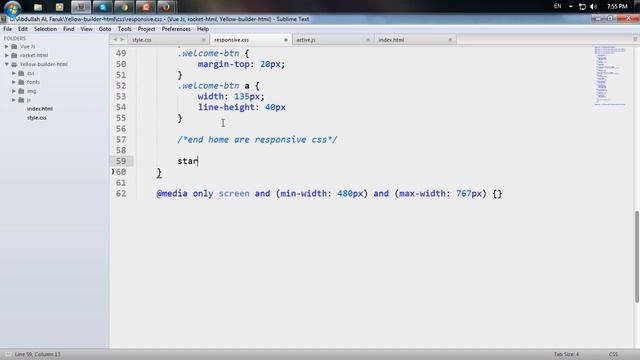Open style.css in the sidebar

[37, 118]
